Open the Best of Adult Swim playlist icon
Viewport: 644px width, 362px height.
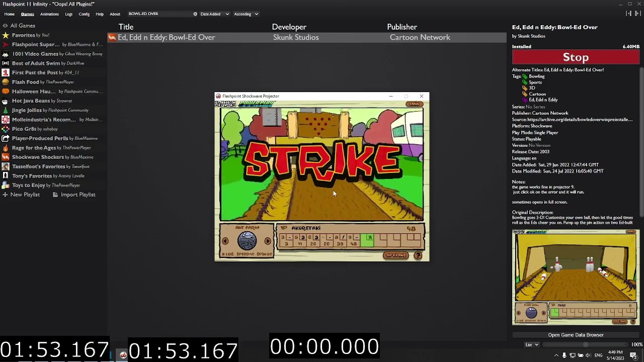(6, 63)
